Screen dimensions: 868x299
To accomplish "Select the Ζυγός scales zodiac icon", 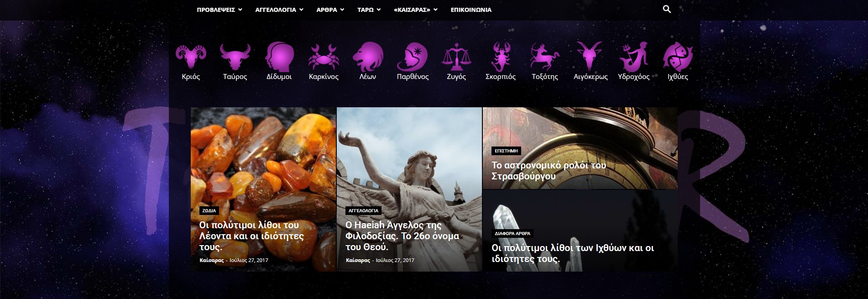I will [x=456, y=56].
